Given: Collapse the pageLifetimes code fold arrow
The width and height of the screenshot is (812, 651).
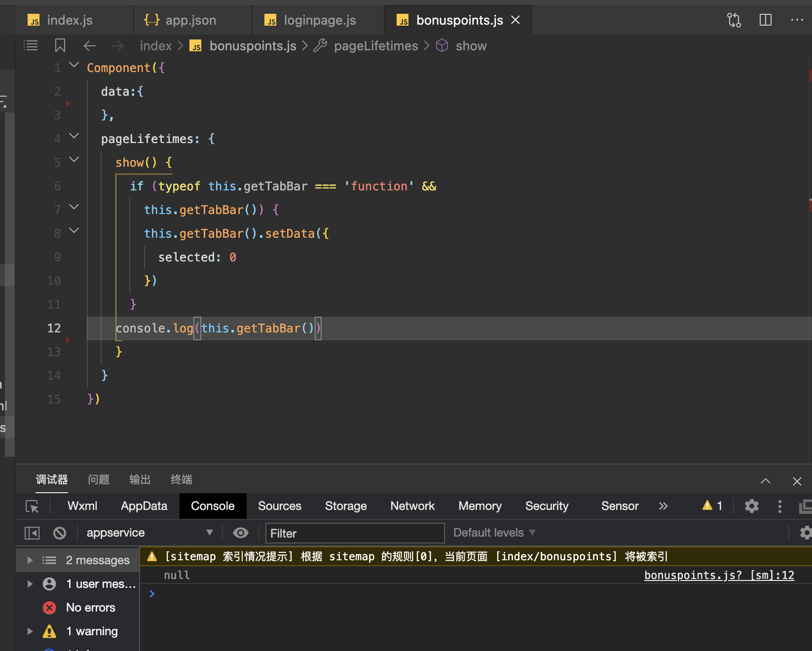Looking at the screenshot, I should [x=74, y=136].
